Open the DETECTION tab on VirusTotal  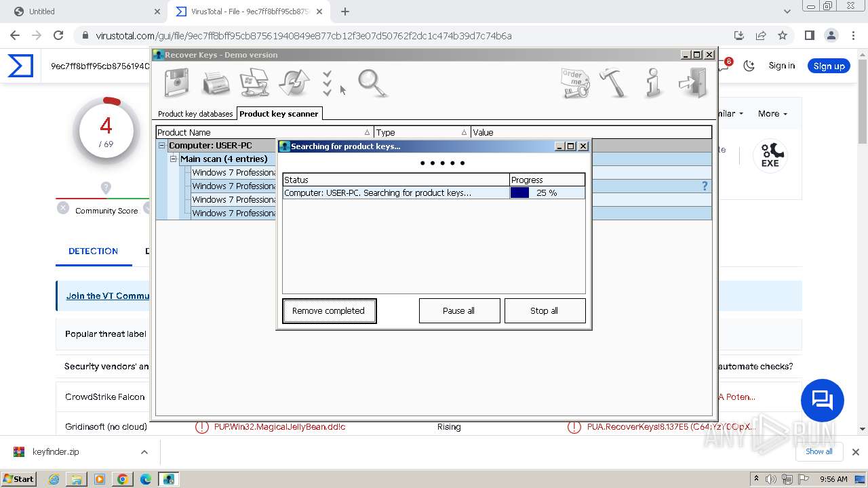pos(93,251)
